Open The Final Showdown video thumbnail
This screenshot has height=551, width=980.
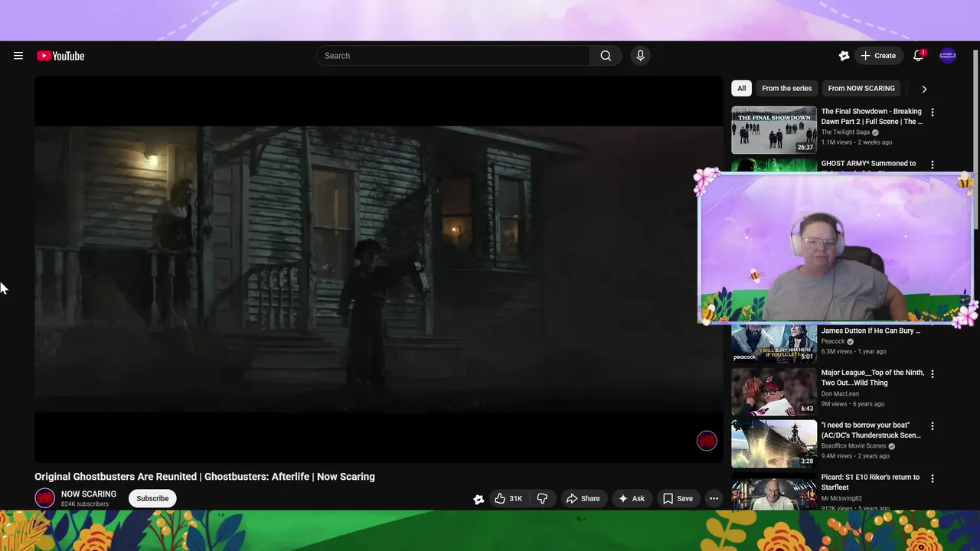point(774,130)
